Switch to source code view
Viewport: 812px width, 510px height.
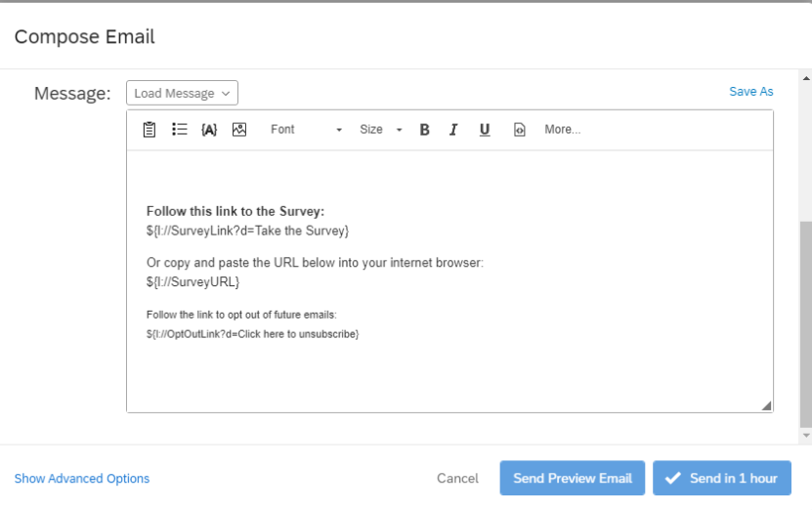[x=520, y=129]
